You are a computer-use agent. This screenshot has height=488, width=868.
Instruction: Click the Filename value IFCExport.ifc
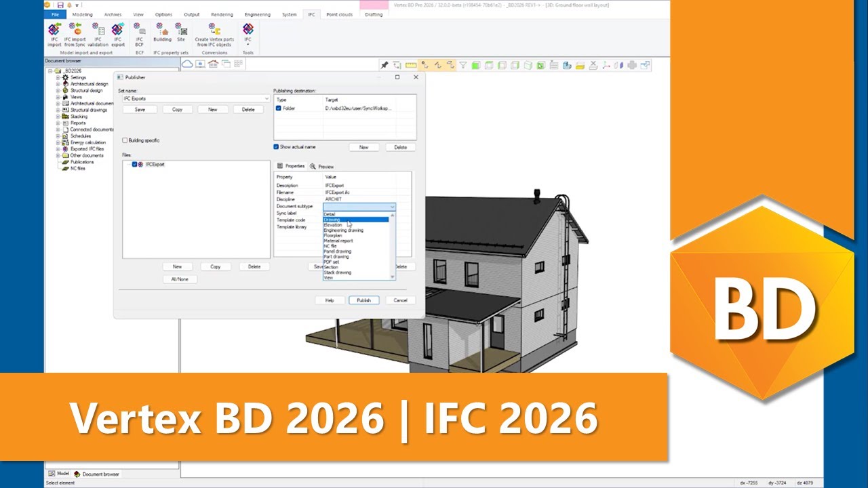point(337,192)
